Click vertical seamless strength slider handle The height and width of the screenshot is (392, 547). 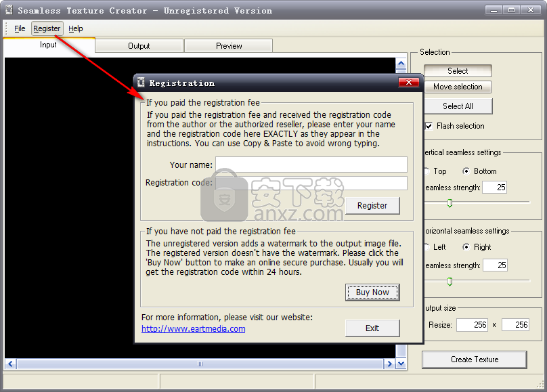(450, 203)
